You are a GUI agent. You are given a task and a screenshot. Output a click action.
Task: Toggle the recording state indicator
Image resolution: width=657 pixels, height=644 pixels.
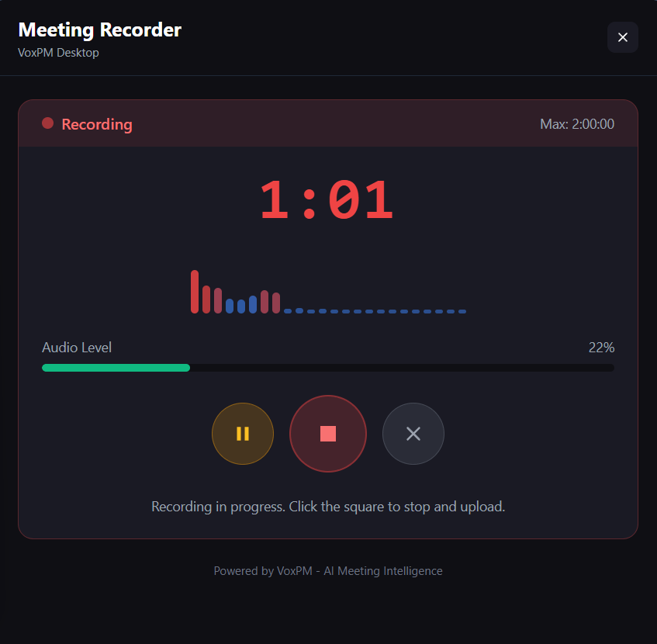[47, 123]
